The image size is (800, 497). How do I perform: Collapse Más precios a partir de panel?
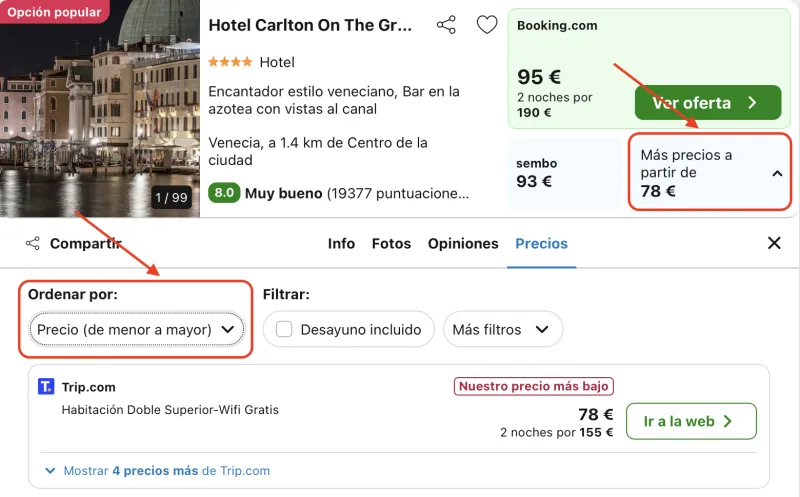click(x=709, y=172)
